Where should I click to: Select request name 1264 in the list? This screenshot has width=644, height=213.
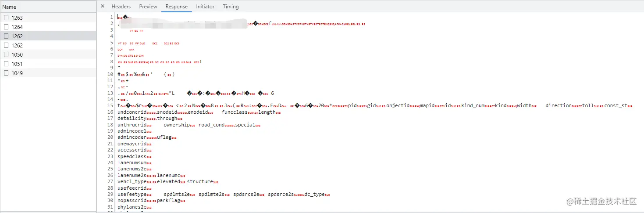[17, 27]
